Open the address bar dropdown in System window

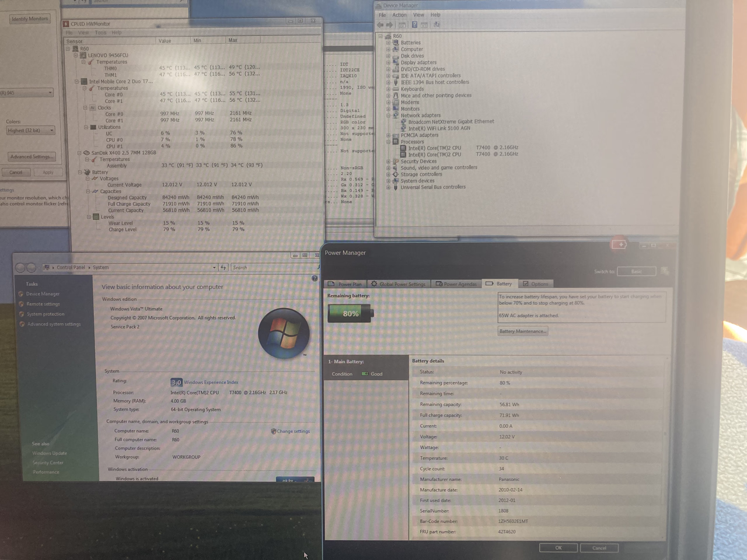(x=214, y=267)
